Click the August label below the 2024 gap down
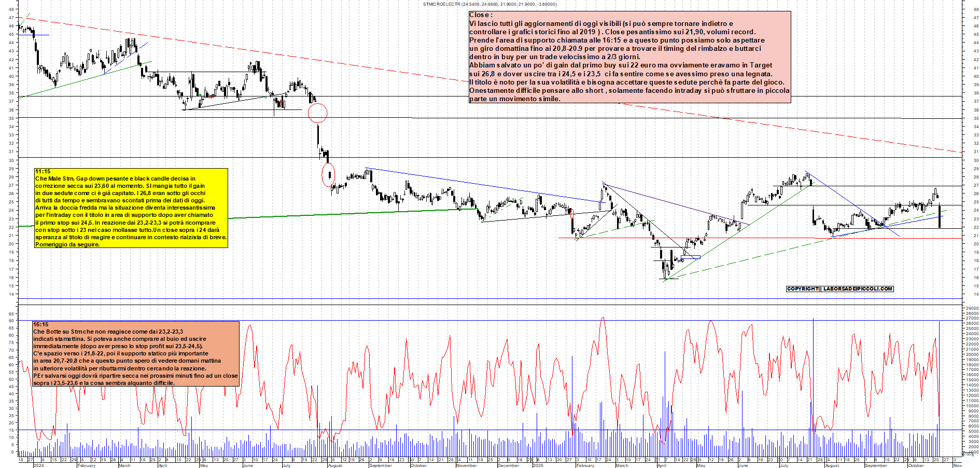980x468 pixels. tap(335, 465)
